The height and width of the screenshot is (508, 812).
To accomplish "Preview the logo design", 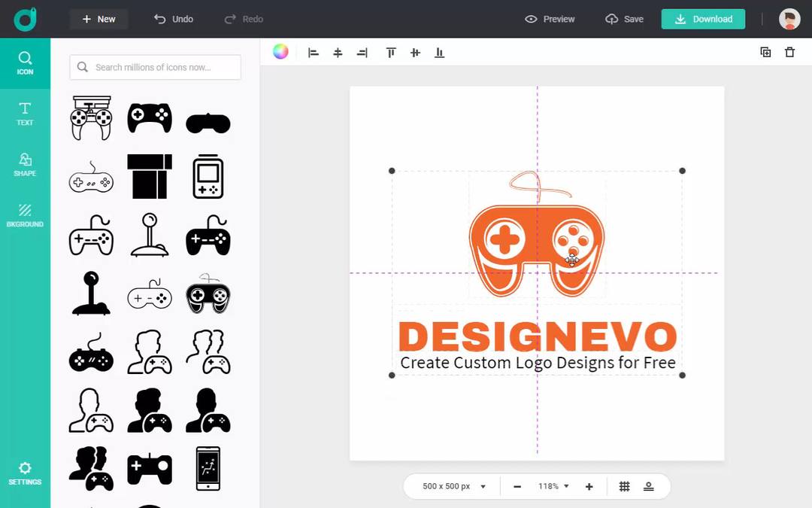I will [550, 19].
